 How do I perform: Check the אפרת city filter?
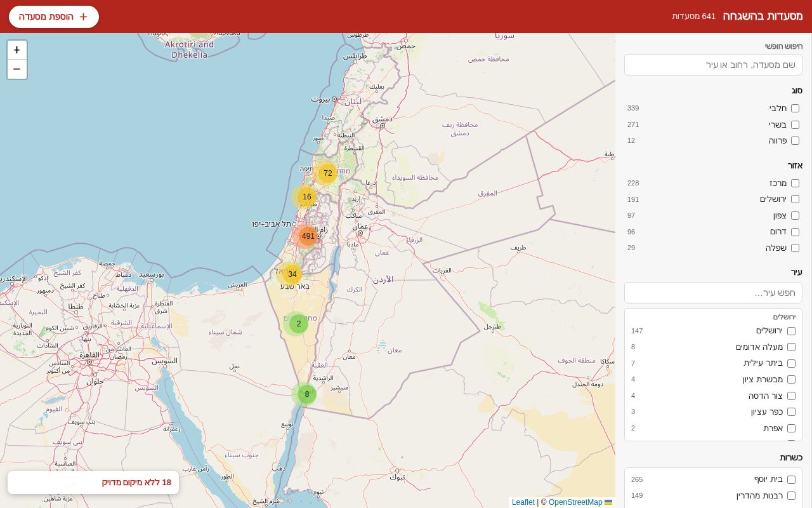coord(791,429)
